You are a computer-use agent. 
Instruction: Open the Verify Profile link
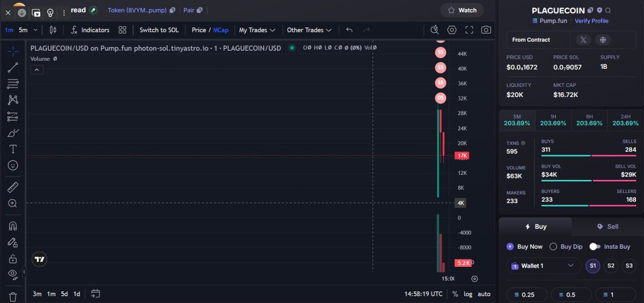(591, 21)
